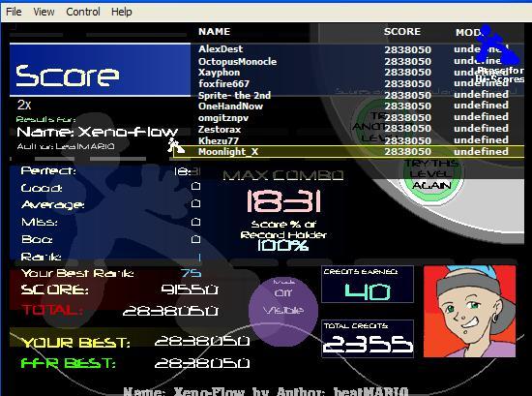Open the File menu

pyautogui.click(x=14, y=12)
